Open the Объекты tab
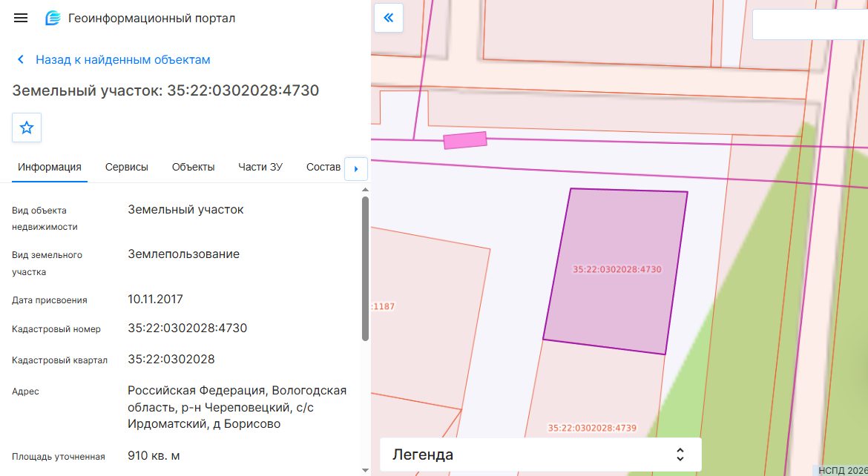This screenshot has height=476, width=868. pyautogui.click(x=193, y=167)
